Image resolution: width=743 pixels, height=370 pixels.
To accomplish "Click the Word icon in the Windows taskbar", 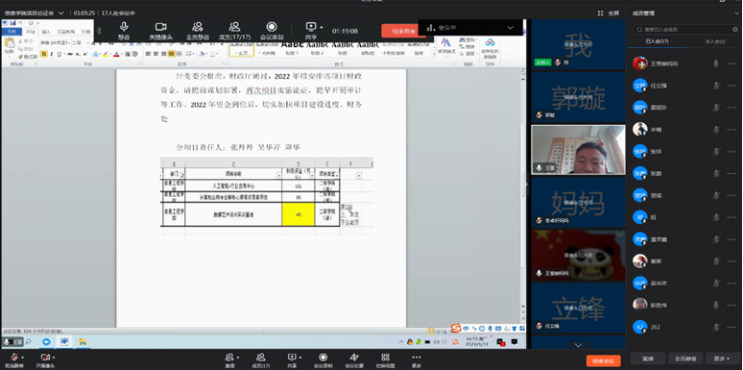I will [x=64, y=342].
